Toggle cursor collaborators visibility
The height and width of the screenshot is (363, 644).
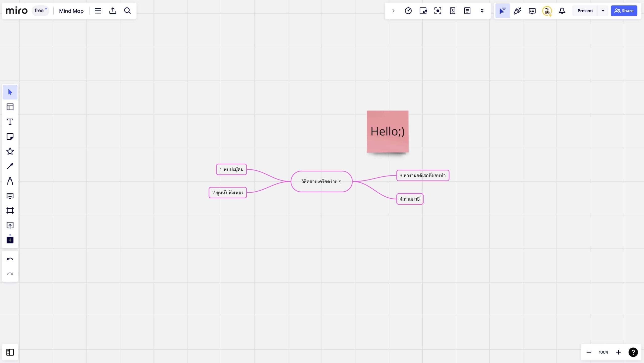click(x=502, y=11)
